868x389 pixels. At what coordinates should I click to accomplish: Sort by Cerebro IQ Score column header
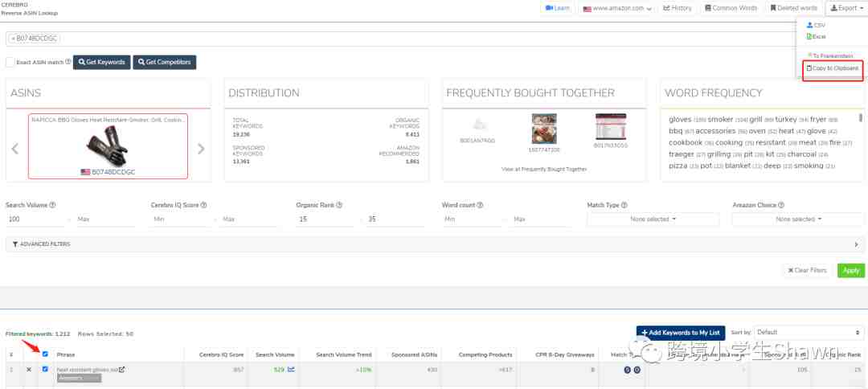(x=222, y=354)
